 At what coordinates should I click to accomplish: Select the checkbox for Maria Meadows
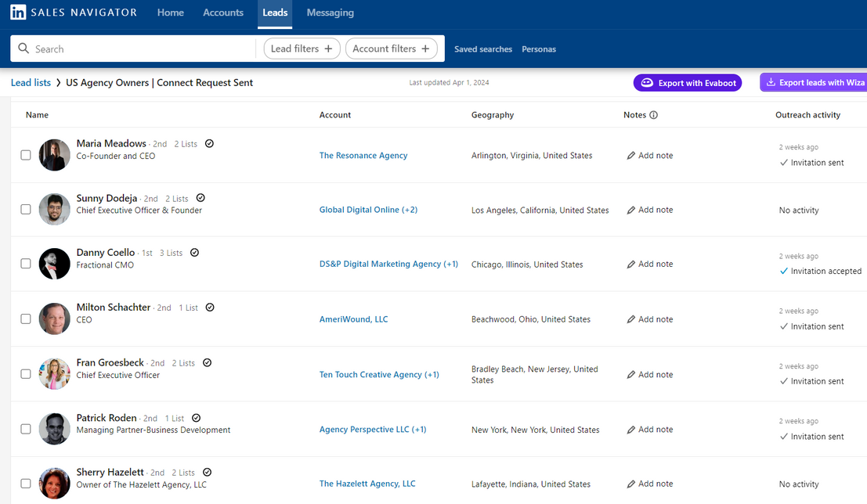[x=26, y=155]
